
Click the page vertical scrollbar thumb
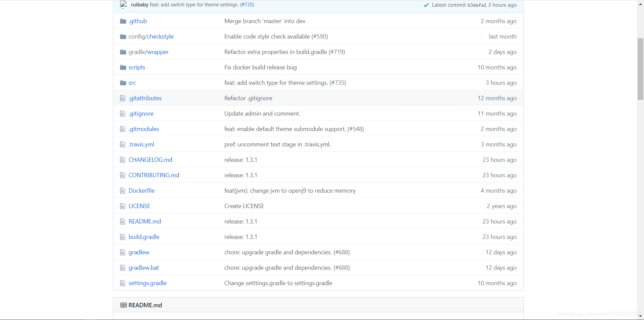(640, 69)
